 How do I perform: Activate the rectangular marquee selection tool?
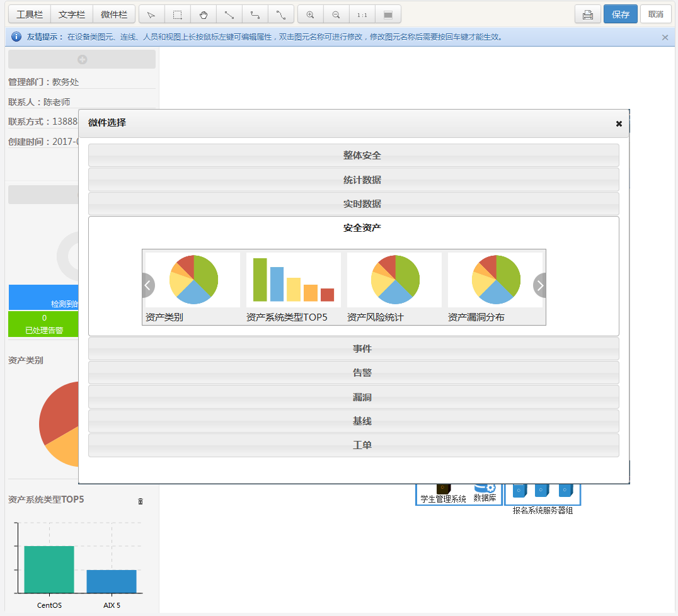178,14
